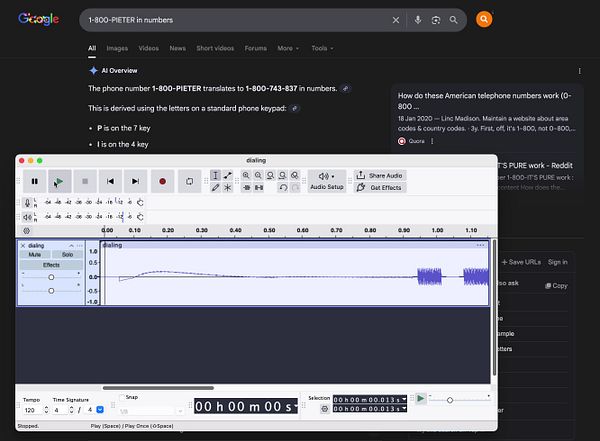Click the Tempo value field
The width and height of the screenshot is (600, 441).
click(32, 410)
